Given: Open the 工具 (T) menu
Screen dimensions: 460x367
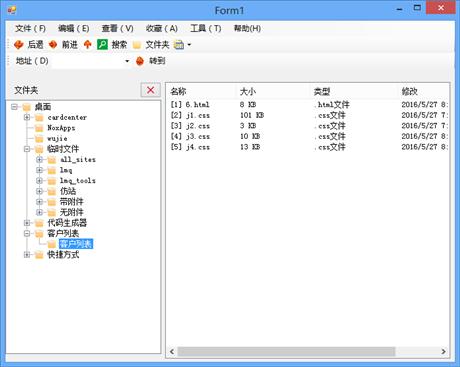Looking at the screenshot, I should (x=206, y=29).
